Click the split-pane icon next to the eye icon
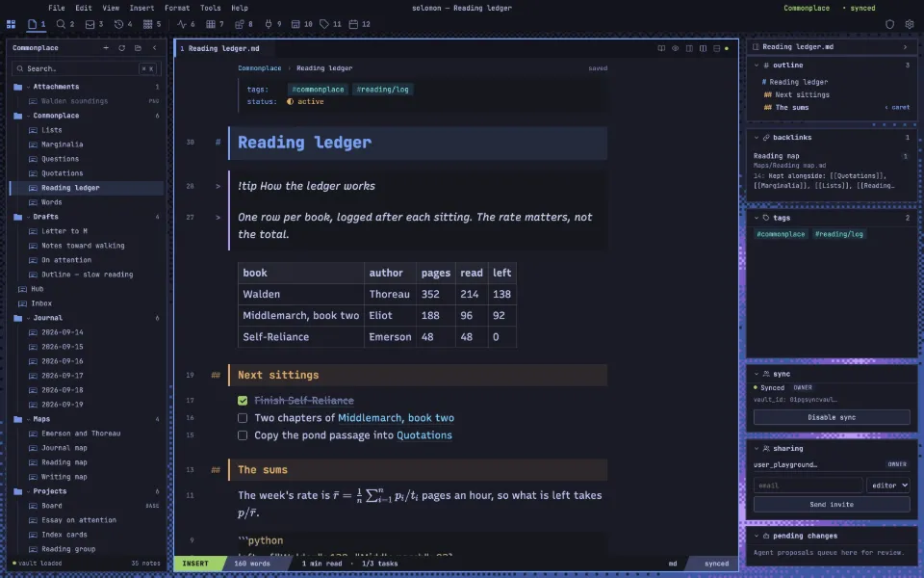Screen dimensions: 924x578 point(689,48)
